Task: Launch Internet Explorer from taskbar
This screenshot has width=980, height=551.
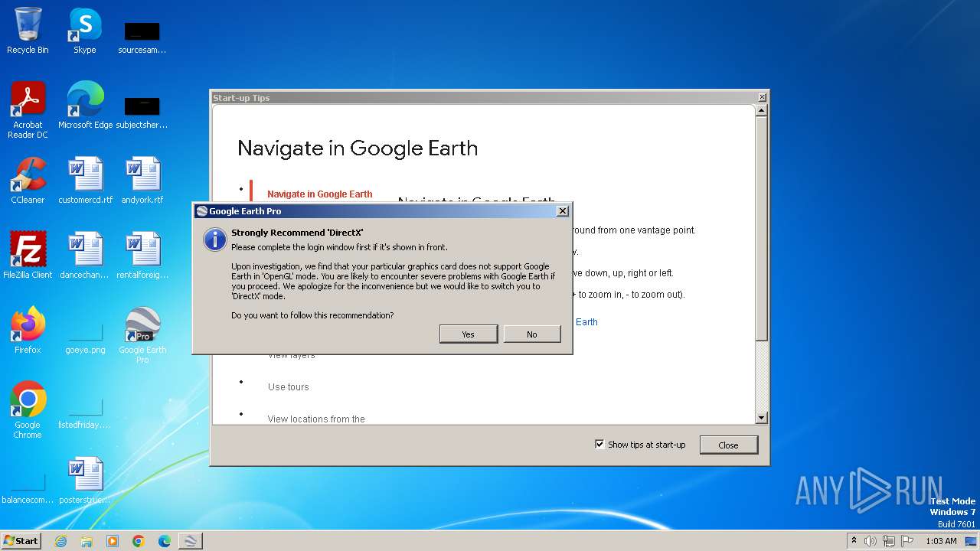Action: pos(60,541)
